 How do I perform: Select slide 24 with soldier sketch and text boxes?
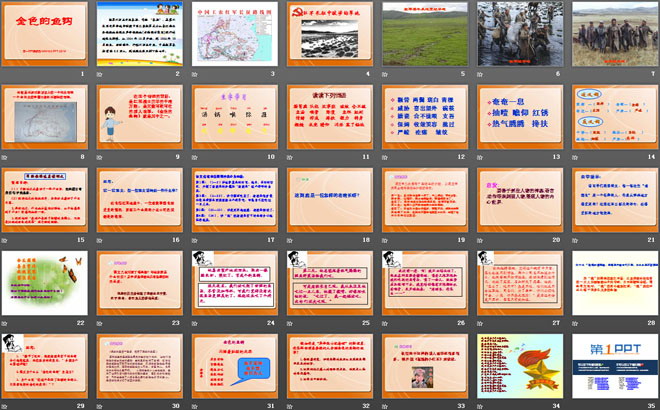(235, 283)
